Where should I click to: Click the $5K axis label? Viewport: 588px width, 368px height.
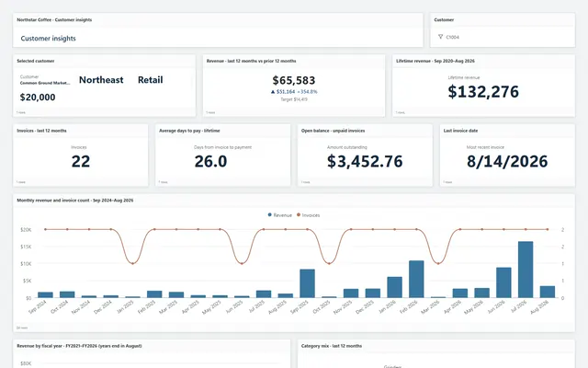point(27,281)
